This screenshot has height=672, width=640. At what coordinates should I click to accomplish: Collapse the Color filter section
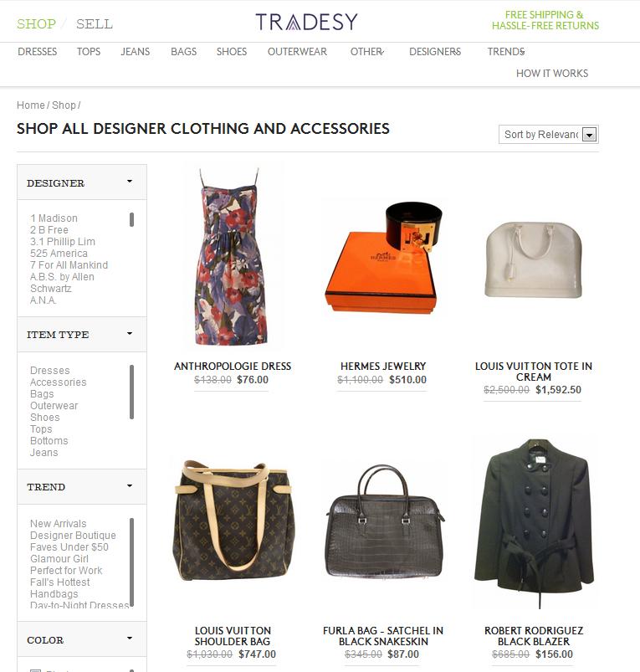82,639
